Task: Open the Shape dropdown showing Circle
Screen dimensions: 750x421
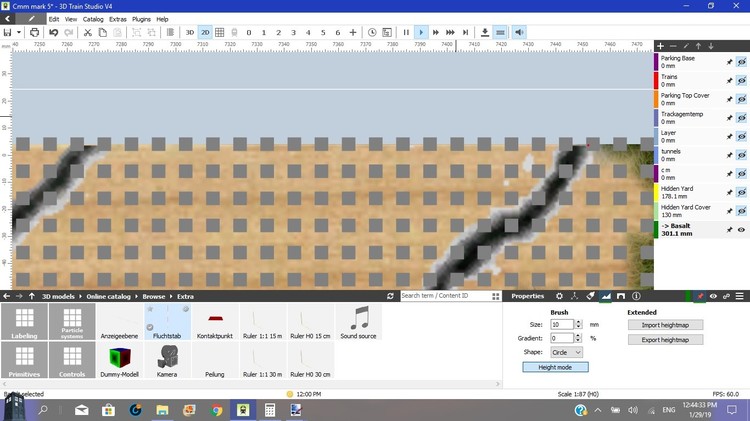Action: point(566,352)
